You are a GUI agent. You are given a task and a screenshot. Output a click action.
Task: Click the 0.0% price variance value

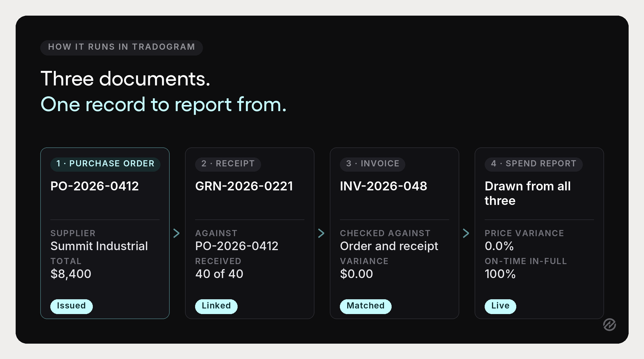(x=499, y=246)
